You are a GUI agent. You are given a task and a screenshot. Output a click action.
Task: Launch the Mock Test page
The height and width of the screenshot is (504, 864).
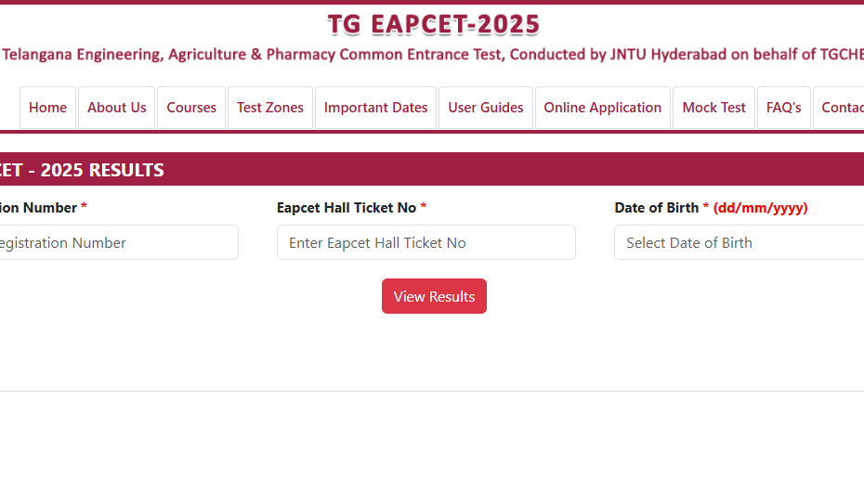713,108
